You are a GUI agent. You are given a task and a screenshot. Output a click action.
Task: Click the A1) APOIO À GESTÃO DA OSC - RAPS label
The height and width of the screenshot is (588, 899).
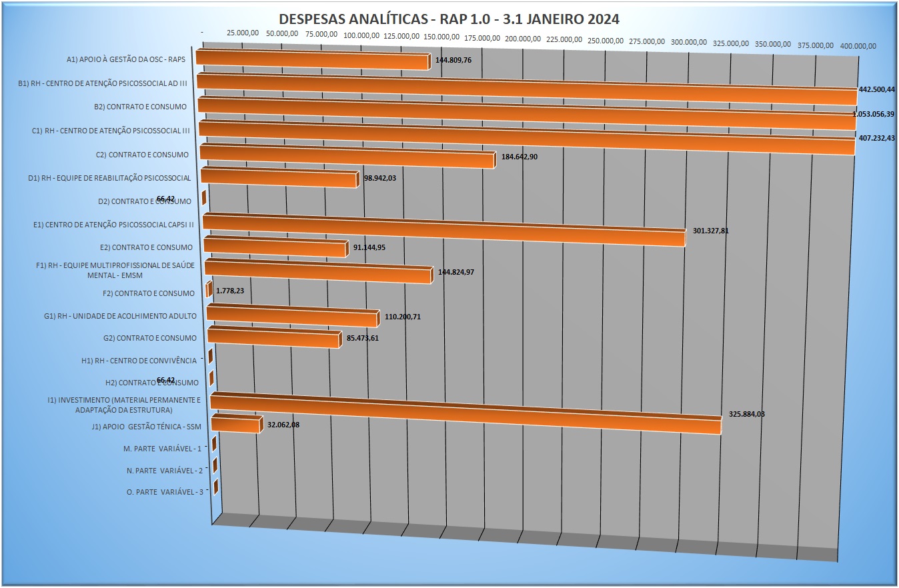[126, 59]
